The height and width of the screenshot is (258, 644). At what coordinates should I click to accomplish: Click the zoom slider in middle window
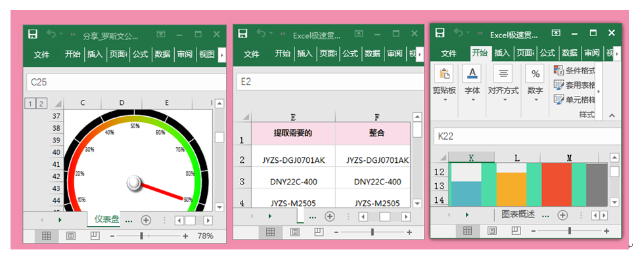tap(373, 232)
